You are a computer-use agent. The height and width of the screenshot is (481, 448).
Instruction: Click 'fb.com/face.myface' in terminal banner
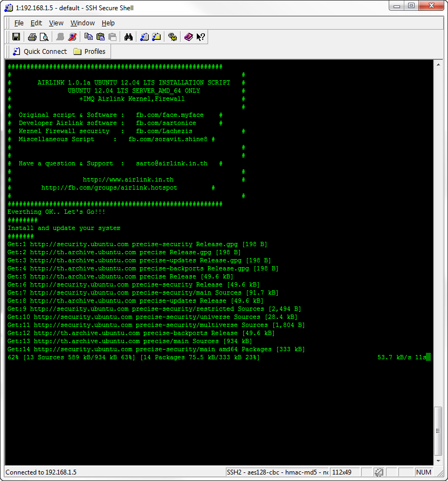170,115
